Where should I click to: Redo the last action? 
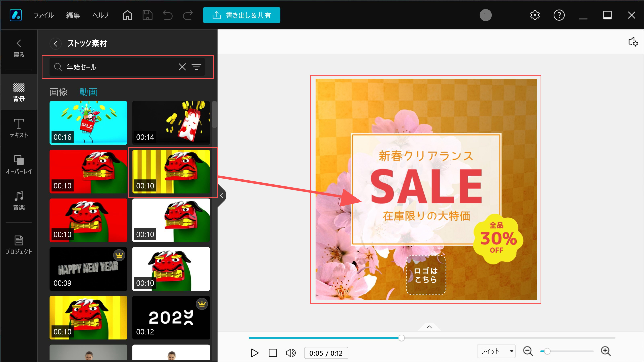point(188,15)
